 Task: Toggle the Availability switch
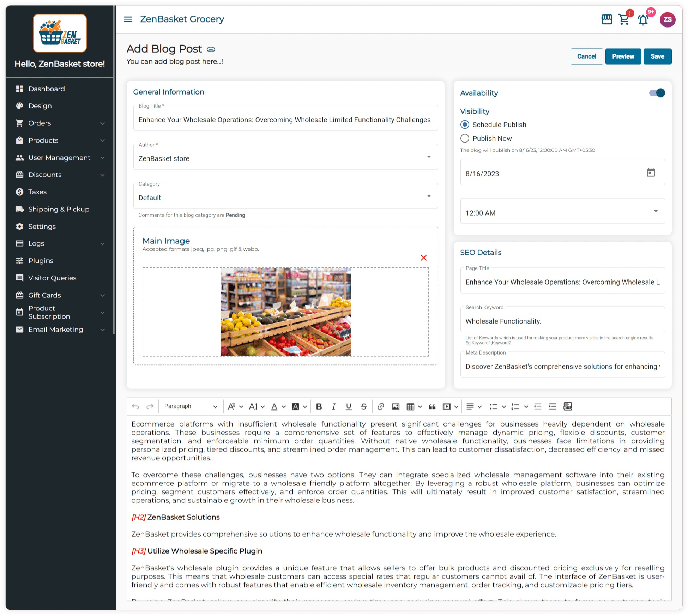[x=657, y=93]
